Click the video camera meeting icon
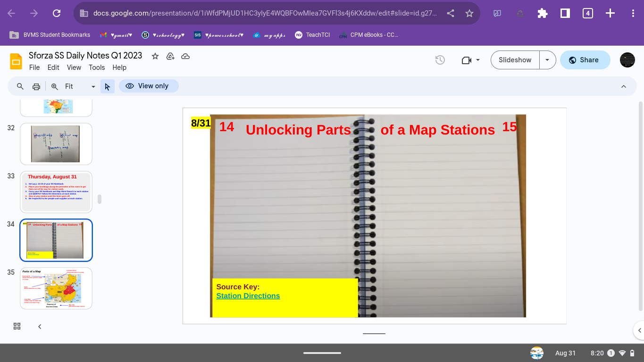Viewport: 644px width, 362px height. 467,60
